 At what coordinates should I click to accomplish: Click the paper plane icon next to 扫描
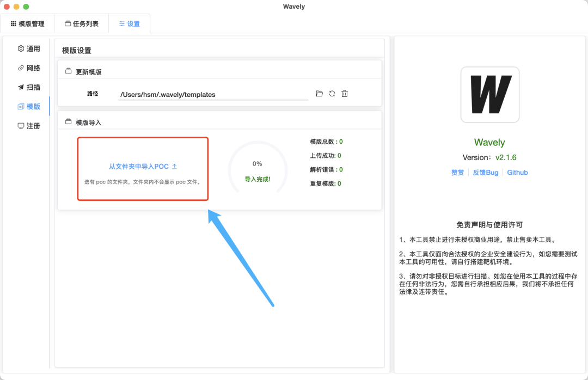pyautogui.click(x=21, y=87)
